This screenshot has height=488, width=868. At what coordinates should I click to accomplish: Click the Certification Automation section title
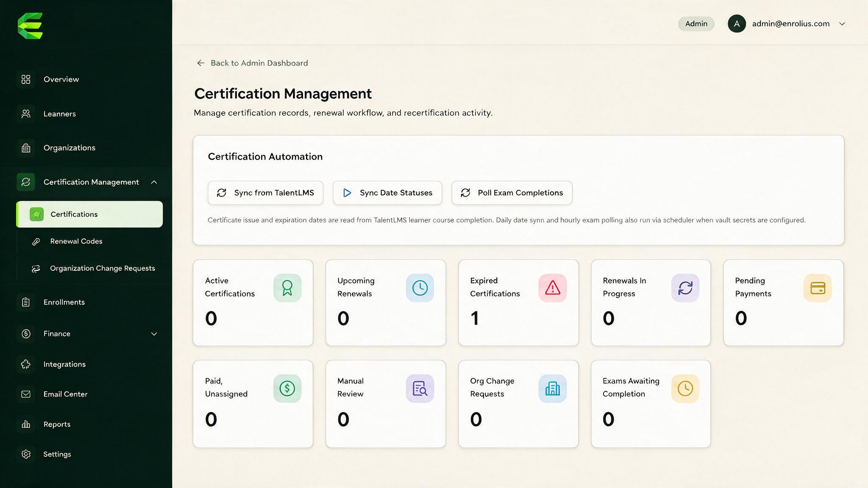[x=265, y=157]
